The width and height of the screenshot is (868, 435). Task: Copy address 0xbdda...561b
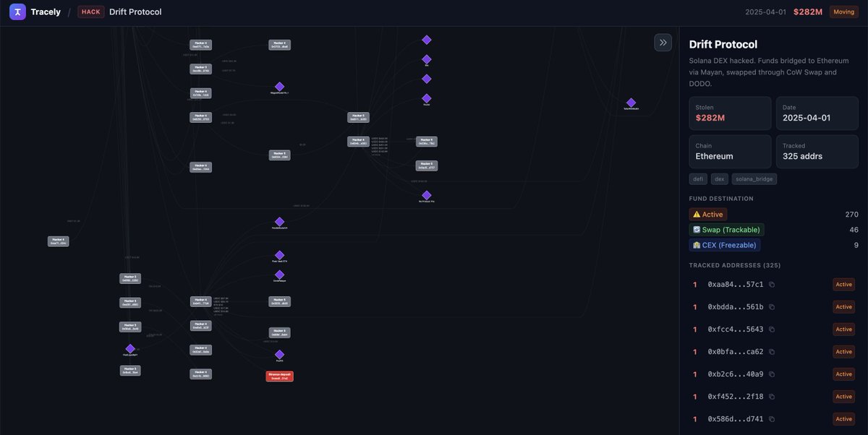772,307
